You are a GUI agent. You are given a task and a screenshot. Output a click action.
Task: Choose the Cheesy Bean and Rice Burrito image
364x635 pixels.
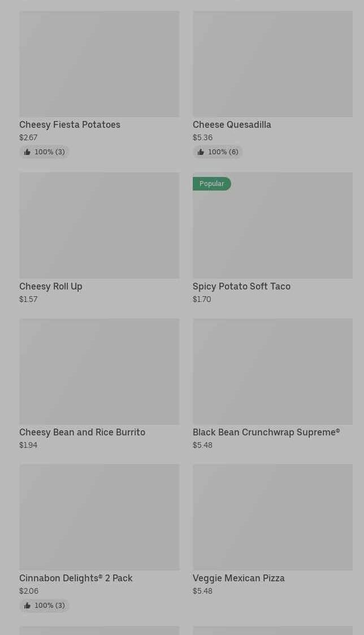[x=99, y=371]
